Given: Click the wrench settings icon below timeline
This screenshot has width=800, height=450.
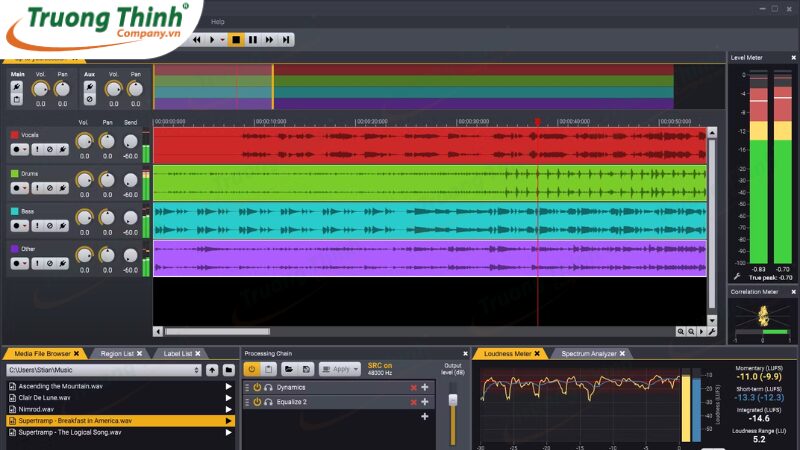Looking at the screenshot, I should click(712, 331).
